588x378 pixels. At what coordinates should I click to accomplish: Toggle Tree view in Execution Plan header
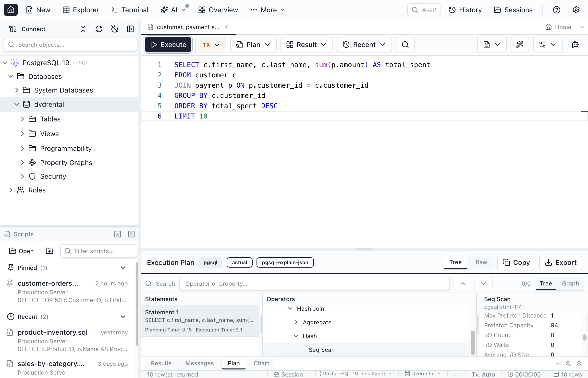click(455, 262)
